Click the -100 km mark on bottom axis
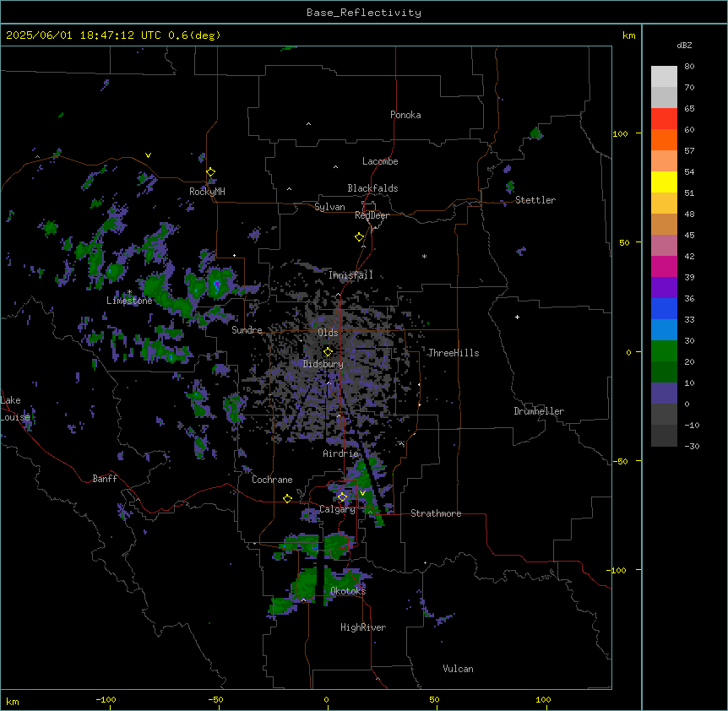Image resolution: width=728 pixels, height=711 pixels. [106, 699]
